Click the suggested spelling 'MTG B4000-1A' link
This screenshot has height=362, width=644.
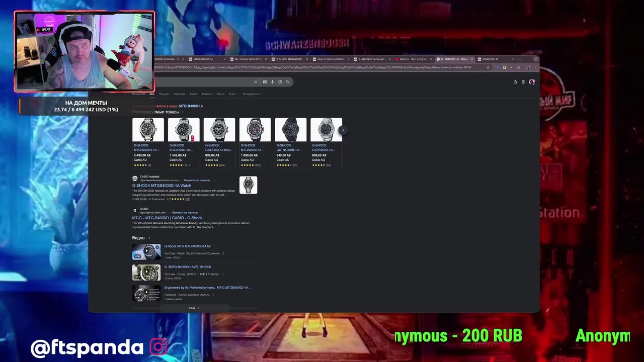click(x=191, y=106)
